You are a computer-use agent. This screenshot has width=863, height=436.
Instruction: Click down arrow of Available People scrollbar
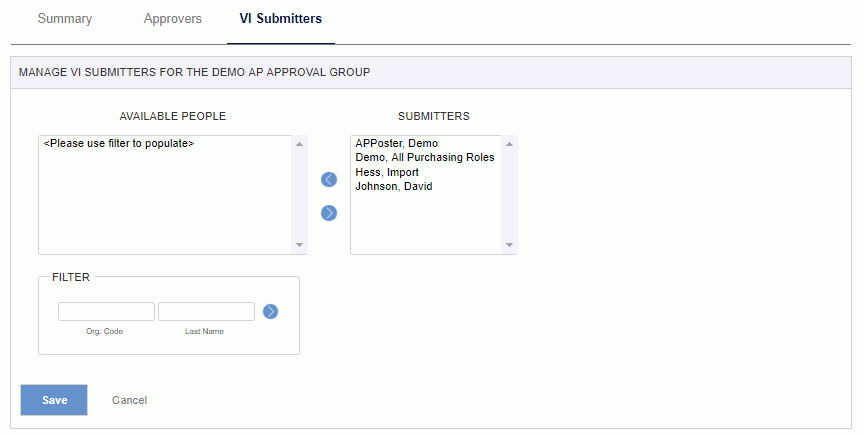click(299, 244)
